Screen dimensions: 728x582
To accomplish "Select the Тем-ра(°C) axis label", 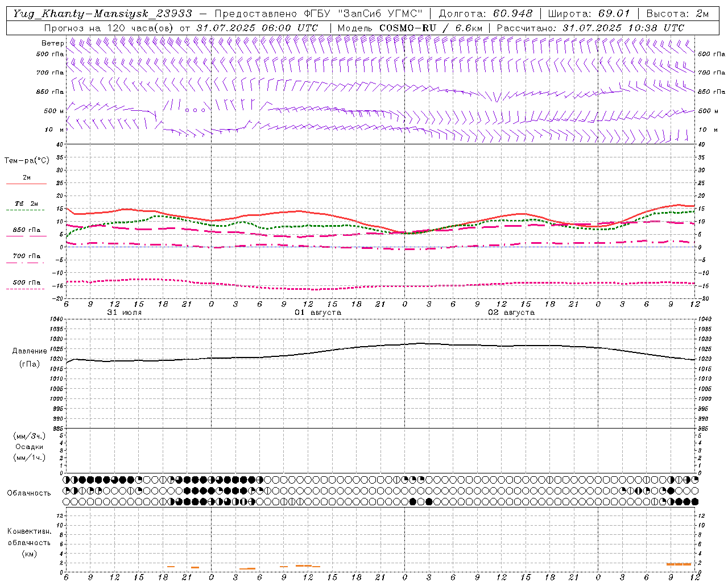I will (27, 161).
